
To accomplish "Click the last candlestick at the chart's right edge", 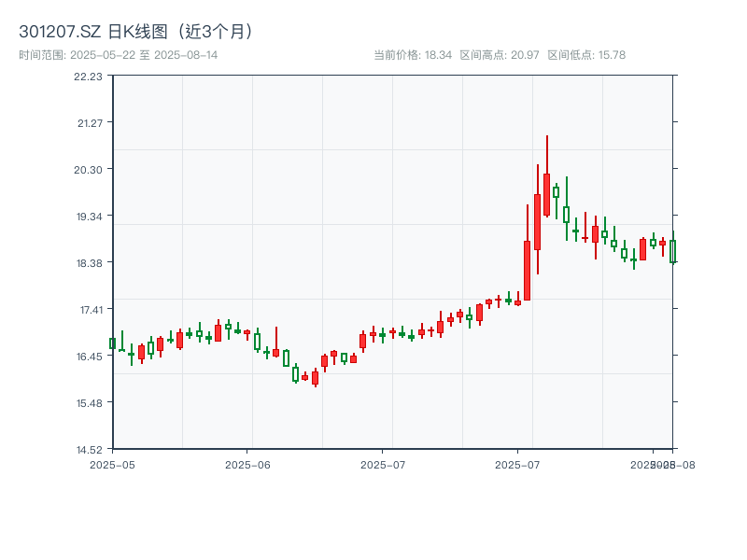I will tap(674, 250).
